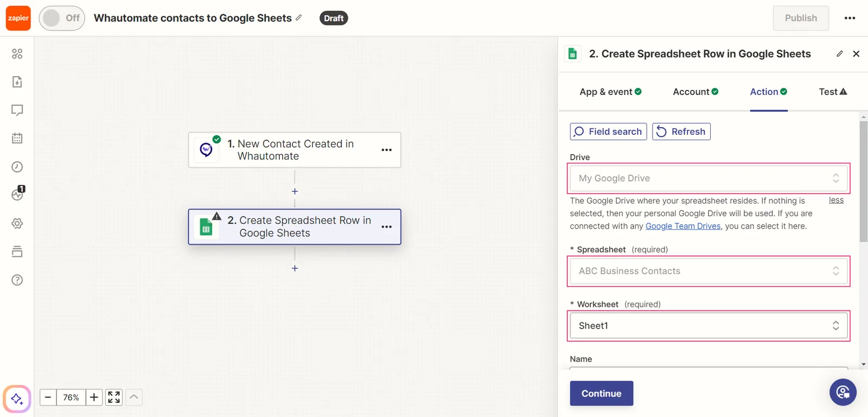This screenshot has width=868, height=417.
Task: Open the question mark help icon
Action: (x=17, y=280)
